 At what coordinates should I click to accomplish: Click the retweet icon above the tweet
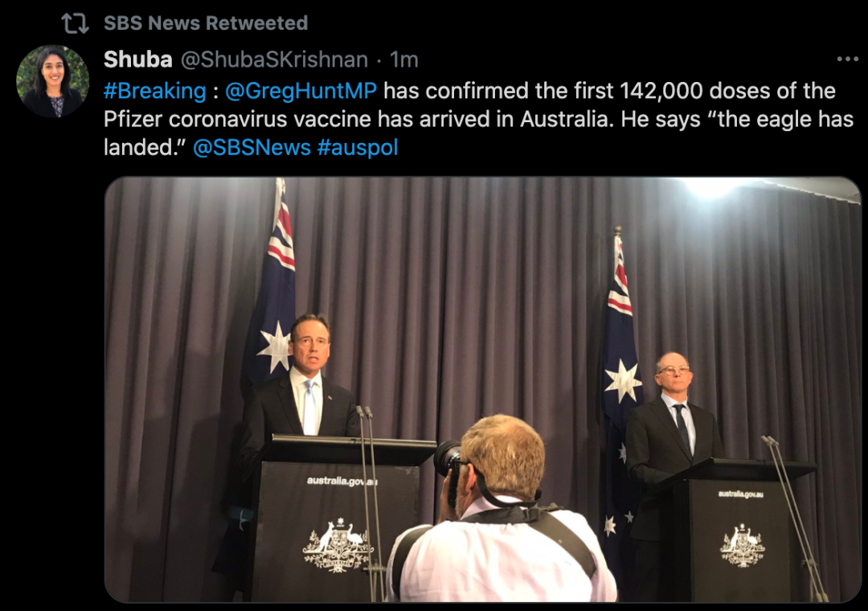pyautogui.click(x=74, y=24)
